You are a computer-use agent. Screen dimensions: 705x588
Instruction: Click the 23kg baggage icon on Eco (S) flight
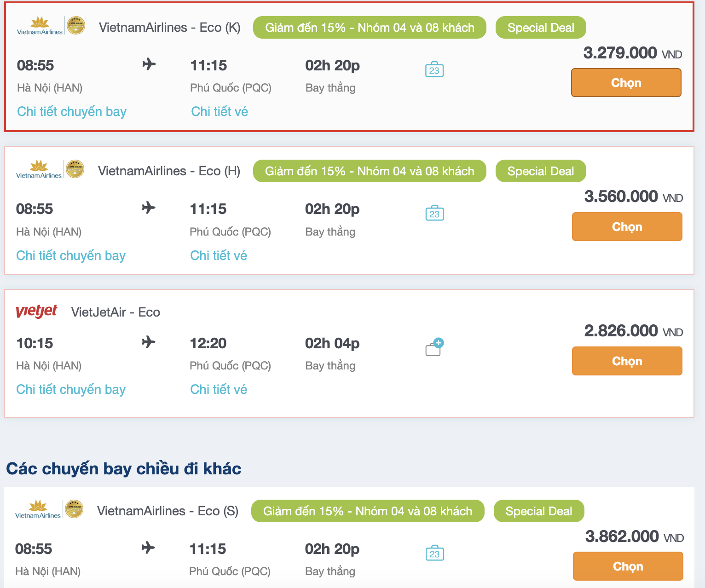[x=434, y=553]
